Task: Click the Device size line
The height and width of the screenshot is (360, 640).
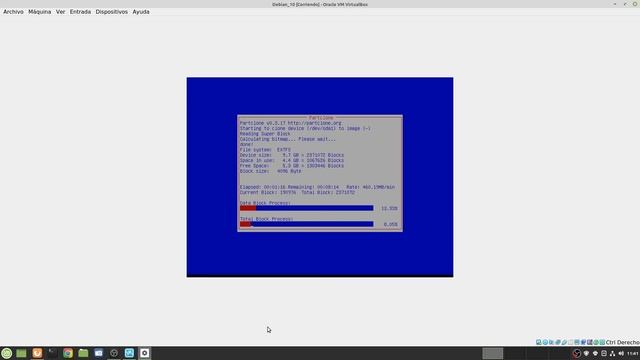Action: pyautogui.click(x=292, y=155)
